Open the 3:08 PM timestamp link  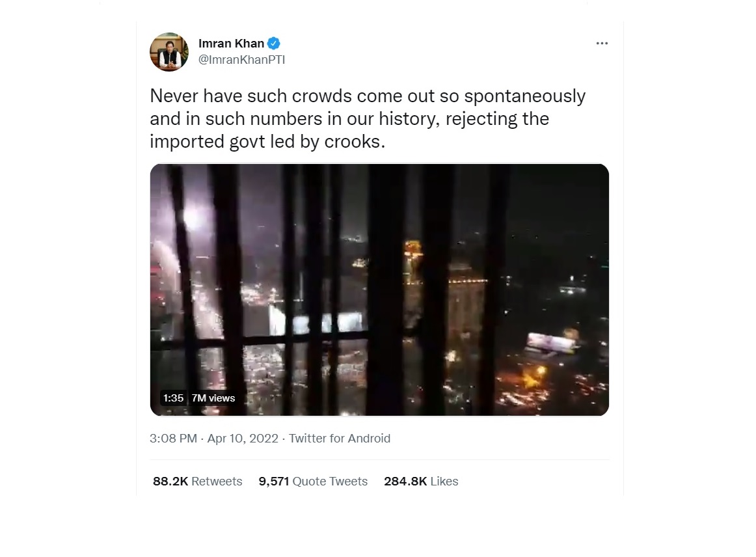tap(173, 439)
